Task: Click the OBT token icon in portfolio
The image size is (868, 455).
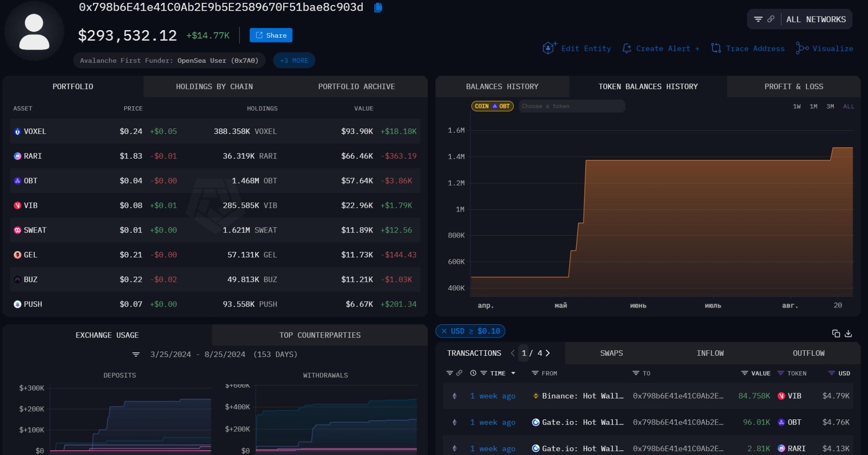Action: [17, 181]
